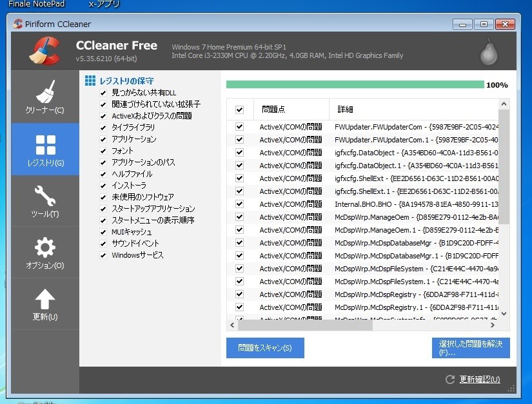Click 選択した問題を解決(F) button
This screenshot has height=404, width=532.
point(471,348)
